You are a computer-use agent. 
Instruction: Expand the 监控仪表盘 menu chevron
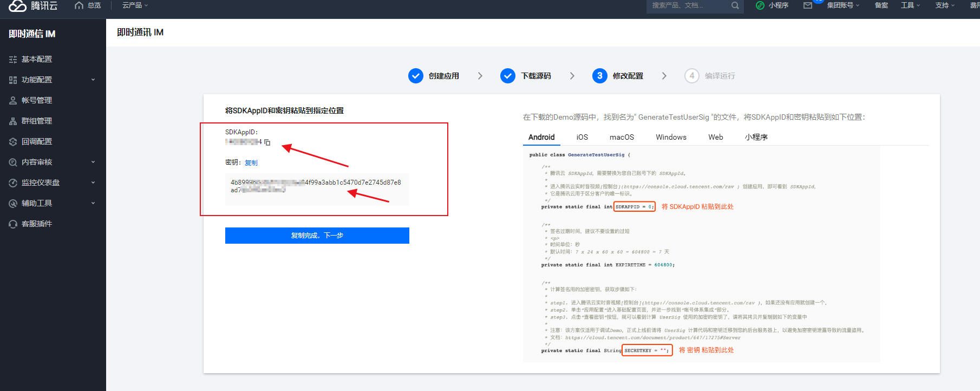[x=93, y=183]
